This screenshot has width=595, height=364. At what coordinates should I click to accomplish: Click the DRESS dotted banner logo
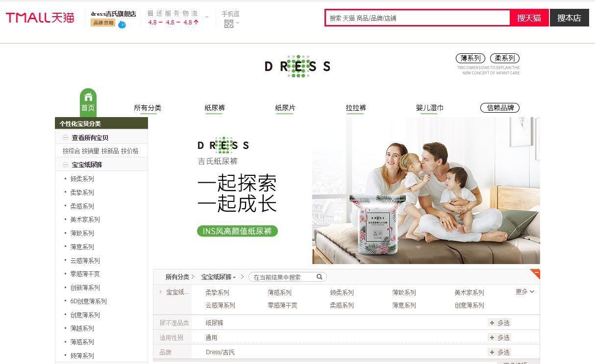pyautogui.click(x=297, y=66)
